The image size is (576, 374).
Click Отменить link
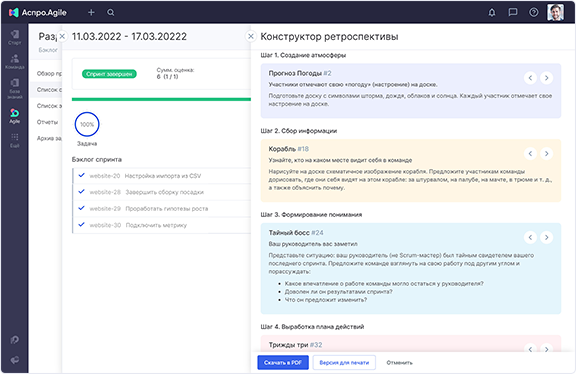point(399,363)
